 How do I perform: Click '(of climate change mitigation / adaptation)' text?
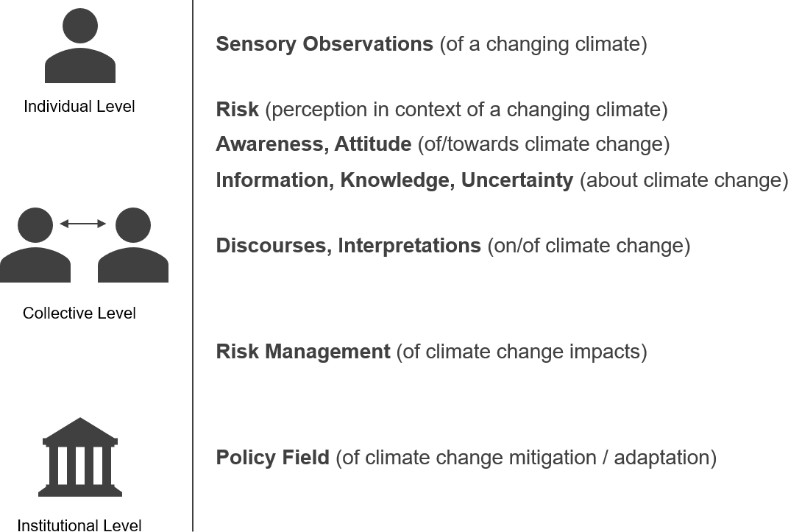click(526, 458)
